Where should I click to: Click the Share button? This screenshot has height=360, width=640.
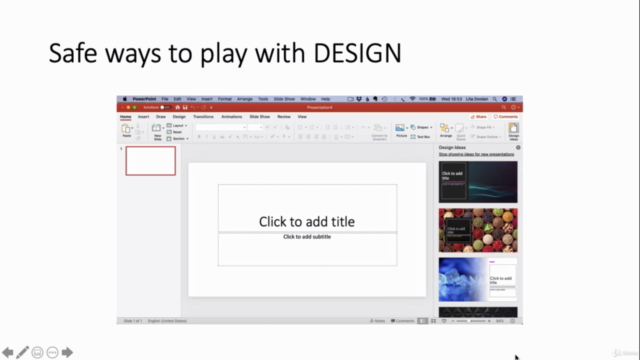click(479, 117)
